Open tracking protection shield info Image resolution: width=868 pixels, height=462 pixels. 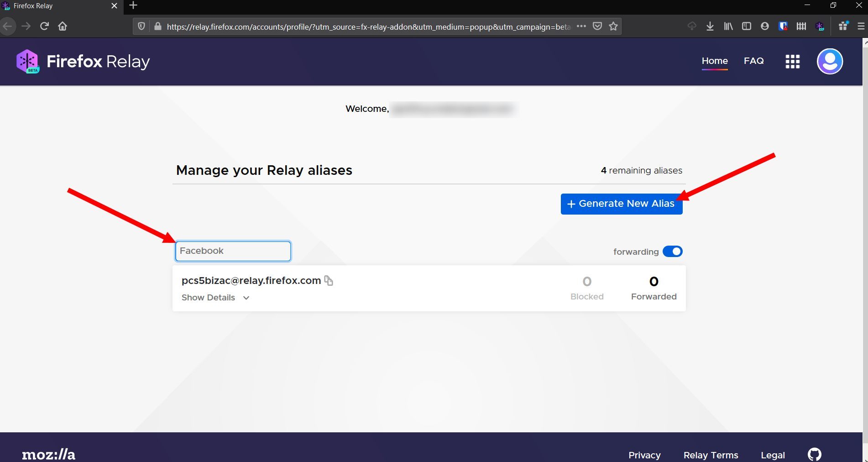click(141, 26)
